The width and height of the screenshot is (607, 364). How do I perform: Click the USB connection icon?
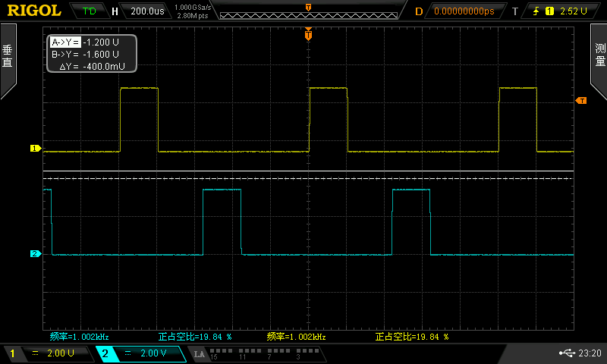coord(566,353)
